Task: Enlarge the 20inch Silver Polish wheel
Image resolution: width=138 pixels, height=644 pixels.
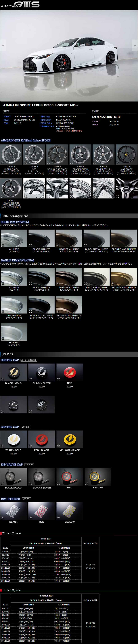Action: pyautogui.click(x=103, y=154)
